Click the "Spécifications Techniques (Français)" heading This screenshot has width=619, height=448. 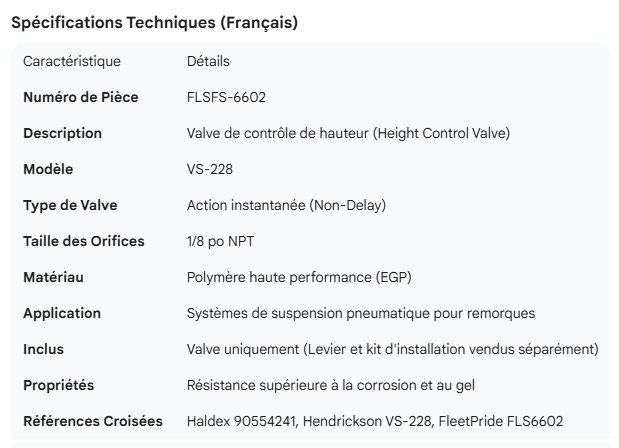point(153,23)
